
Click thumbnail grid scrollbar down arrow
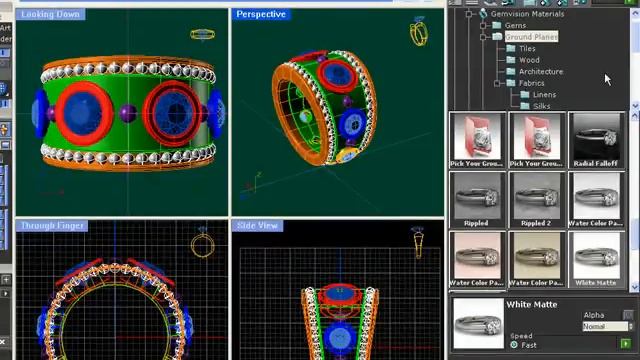pos(635,287)
